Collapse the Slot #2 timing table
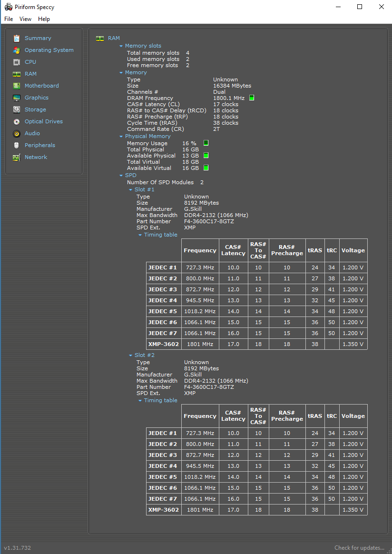Viewport: 392px width, 554px height. click(140, 401)
